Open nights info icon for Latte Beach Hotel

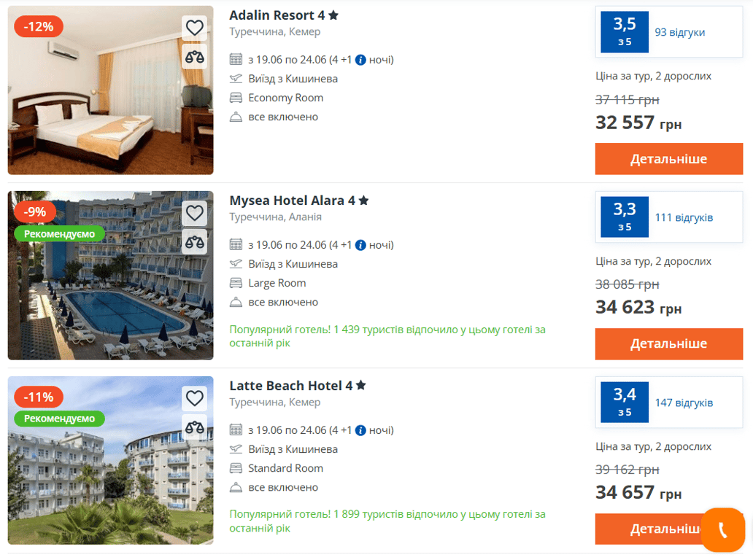(360, 430)
